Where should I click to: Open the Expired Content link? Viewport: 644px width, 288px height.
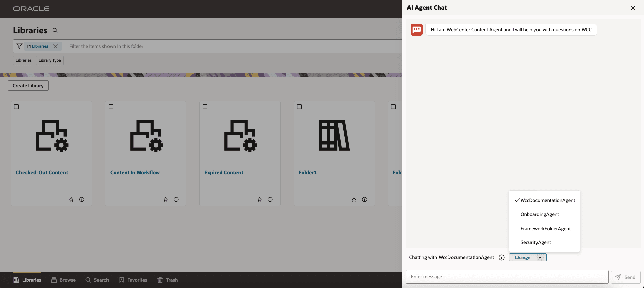[x=224, y=172]
